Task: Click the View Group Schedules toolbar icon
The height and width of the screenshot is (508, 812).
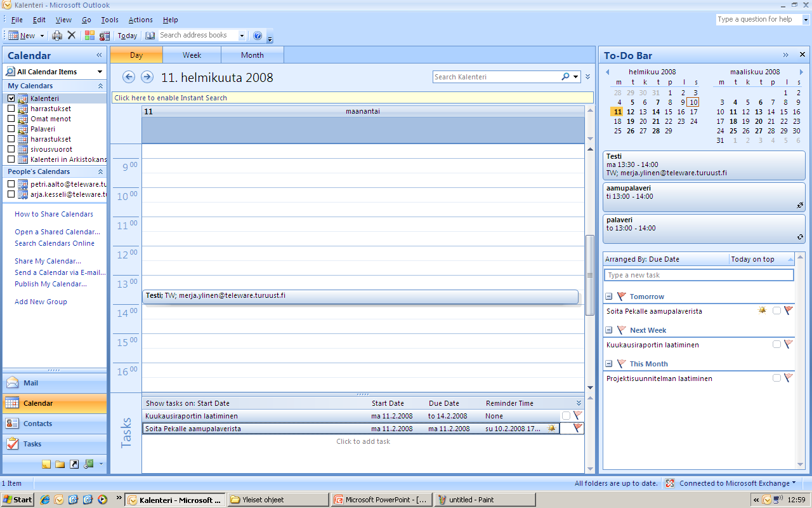Action: click(105, 36)
